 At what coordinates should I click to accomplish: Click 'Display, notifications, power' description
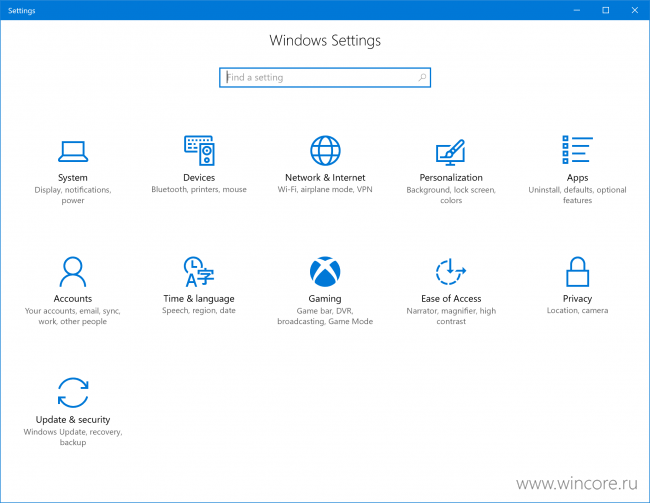[73, 195]
